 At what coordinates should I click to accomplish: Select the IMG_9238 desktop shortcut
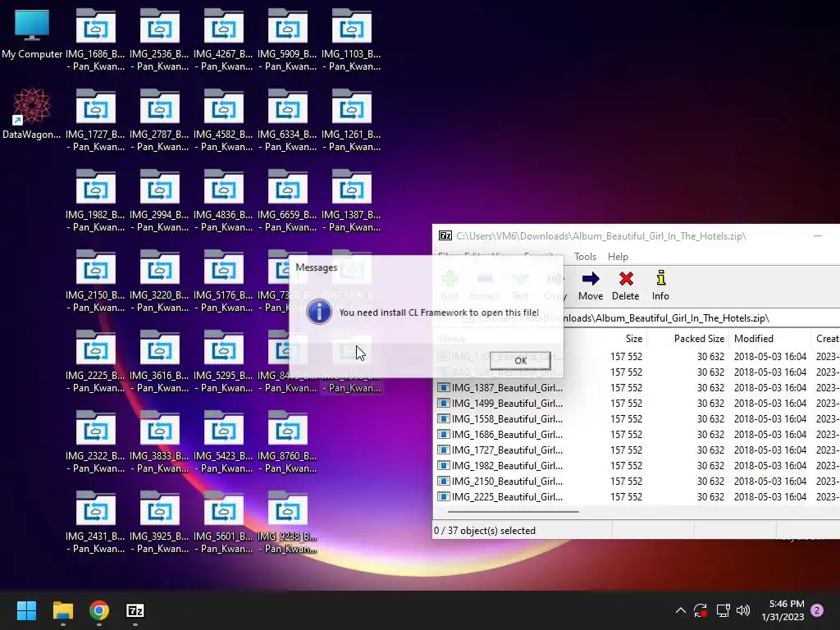pos(288,523)
